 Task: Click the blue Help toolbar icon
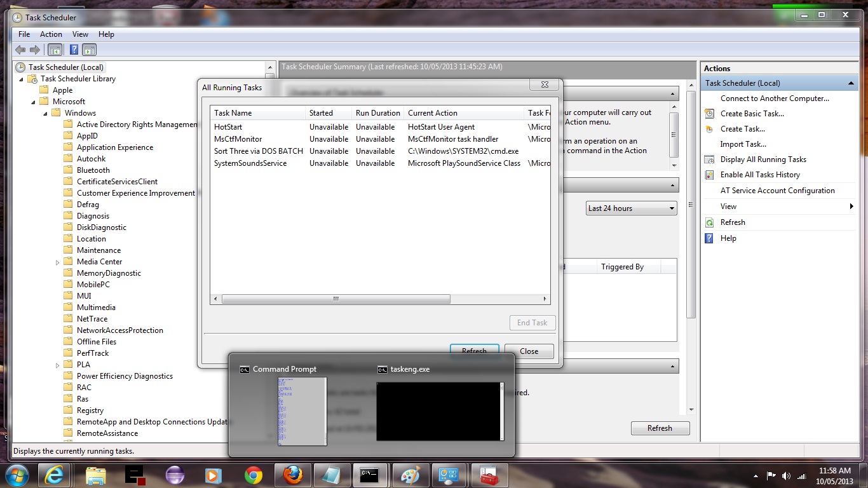coord(74,50)
